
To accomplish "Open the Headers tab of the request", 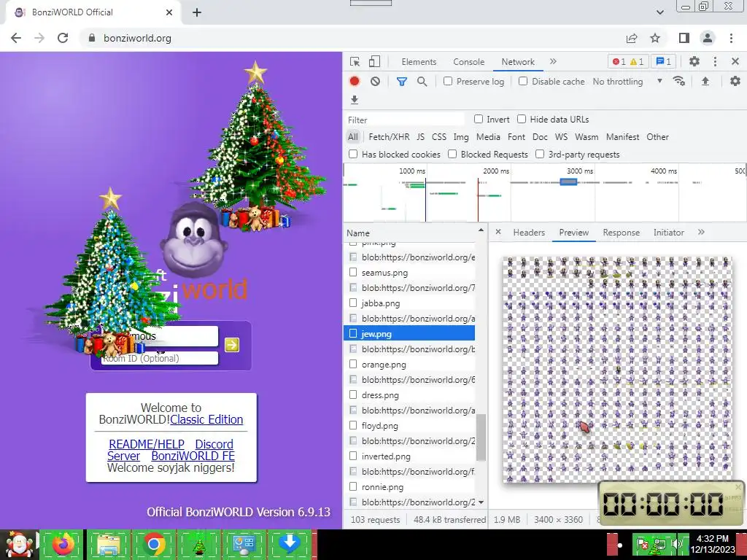I will tap(529, 233).
